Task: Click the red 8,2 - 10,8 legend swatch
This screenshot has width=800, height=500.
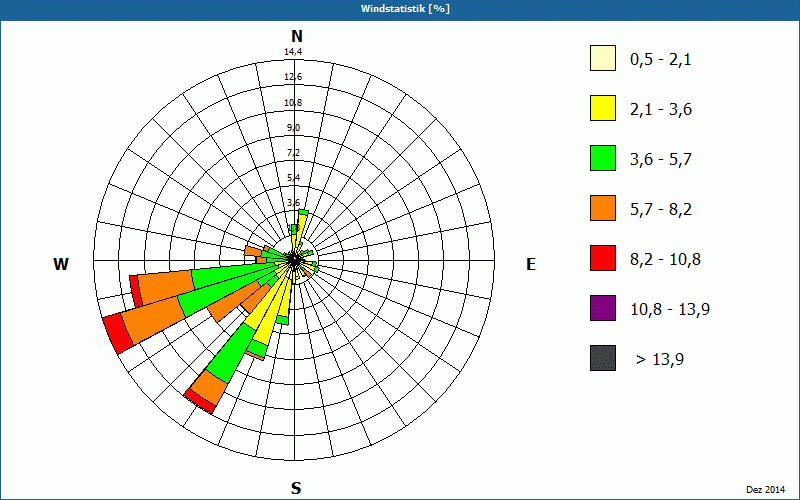Action: click(603, 258)
